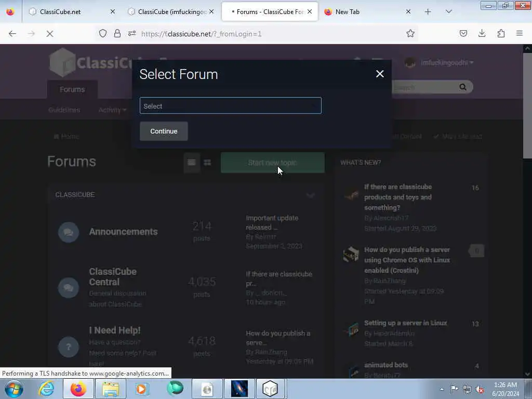
Task: Open Firefox tracking protection shield
Action: (x=103, y=33)
